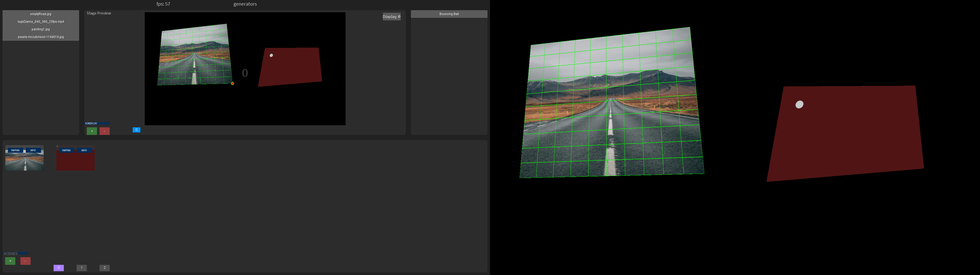Select the Bouncing Ball generator
The image size is (980, 275).
449,14
